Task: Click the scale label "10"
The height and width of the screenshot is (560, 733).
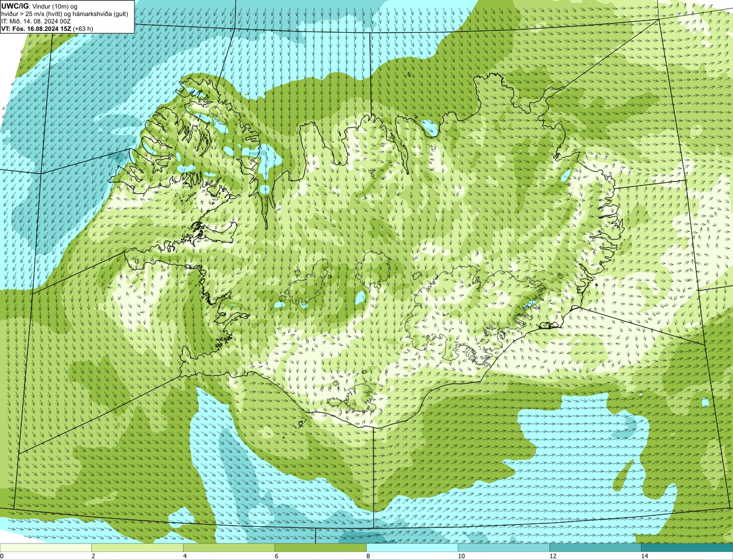Action: 461,556
